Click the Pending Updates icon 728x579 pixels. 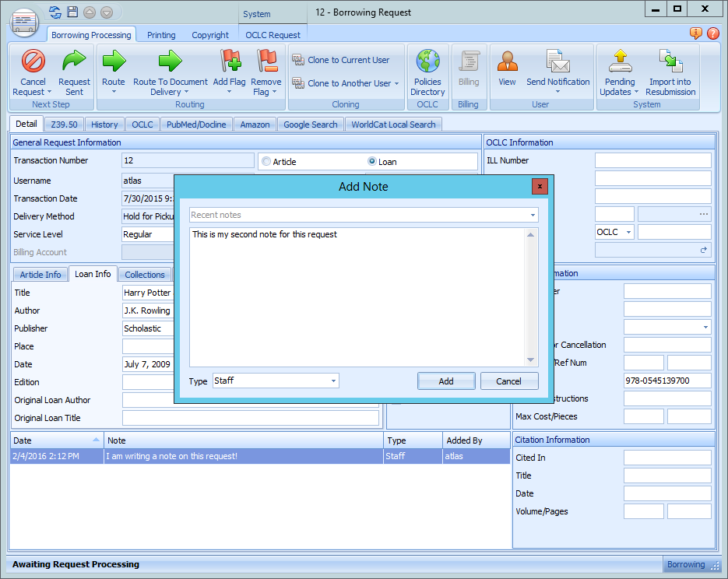click(620, 61)
